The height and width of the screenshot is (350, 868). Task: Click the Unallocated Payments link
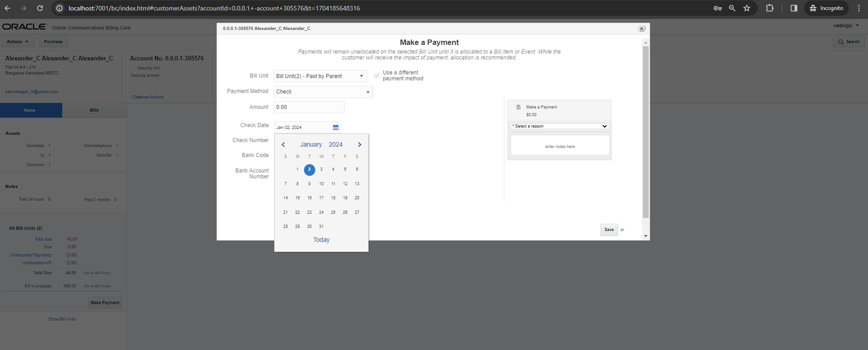tap(31, 255)
